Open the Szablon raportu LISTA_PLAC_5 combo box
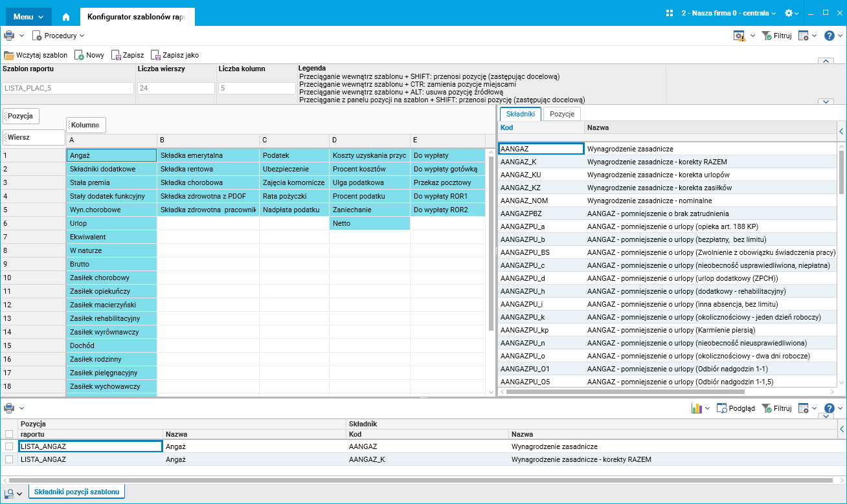This screenshot has width=847, height=504. point(68,89)
